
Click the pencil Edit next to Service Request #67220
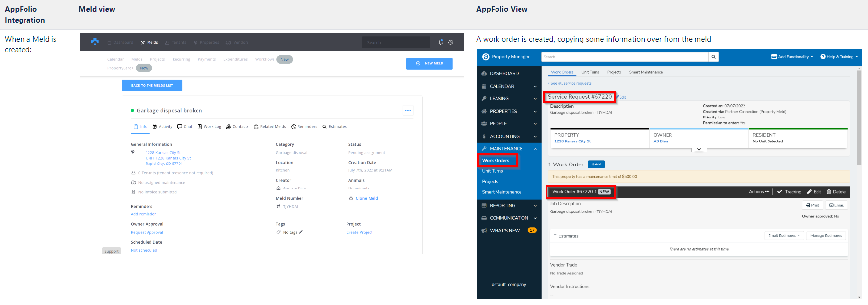621,97
